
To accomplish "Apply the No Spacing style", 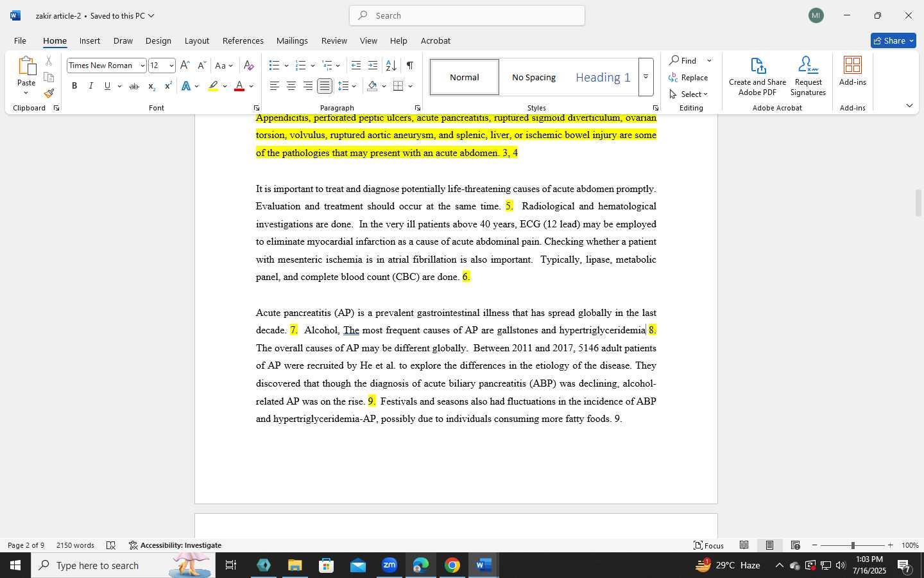I will coord(534,77).
